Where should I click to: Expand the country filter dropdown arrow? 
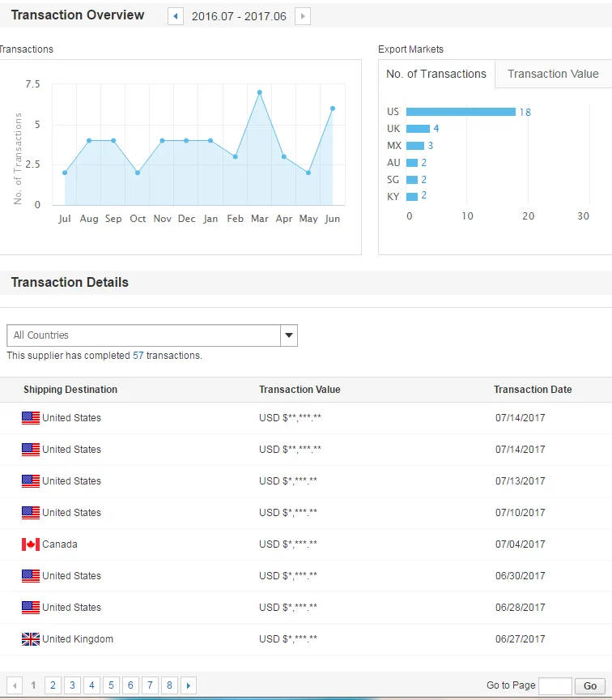click(289, 335)
